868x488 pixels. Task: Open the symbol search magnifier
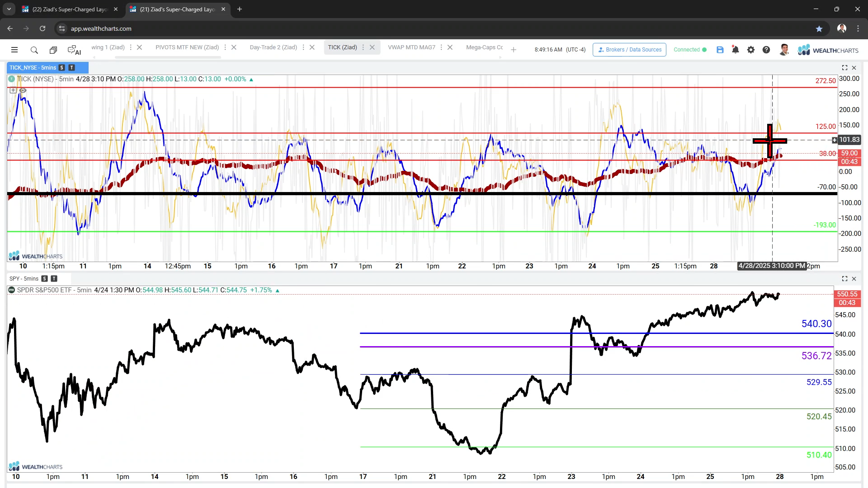(x=34, y=50)
